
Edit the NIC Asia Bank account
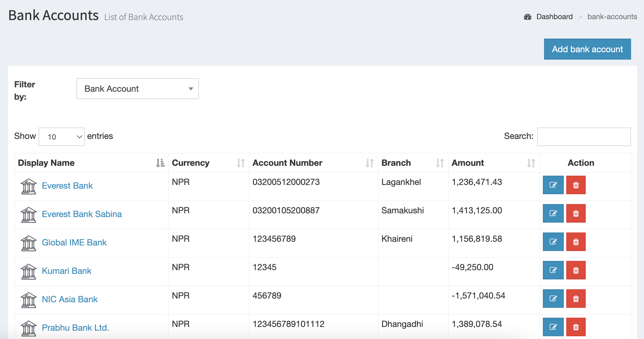coord(553,299)
